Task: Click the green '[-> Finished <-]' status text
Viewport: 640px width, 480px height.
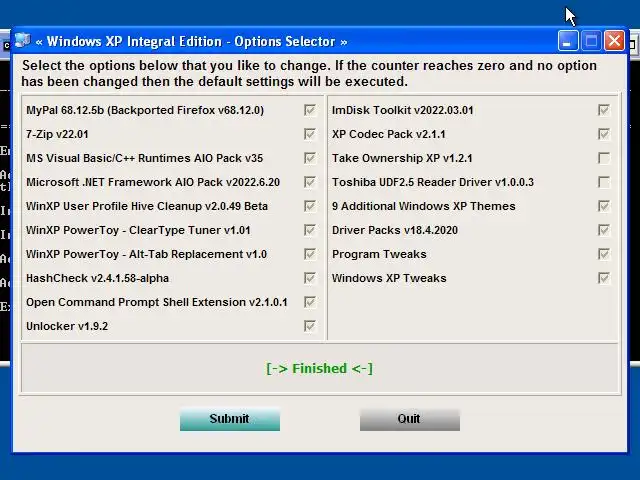Action: point(320,369)
